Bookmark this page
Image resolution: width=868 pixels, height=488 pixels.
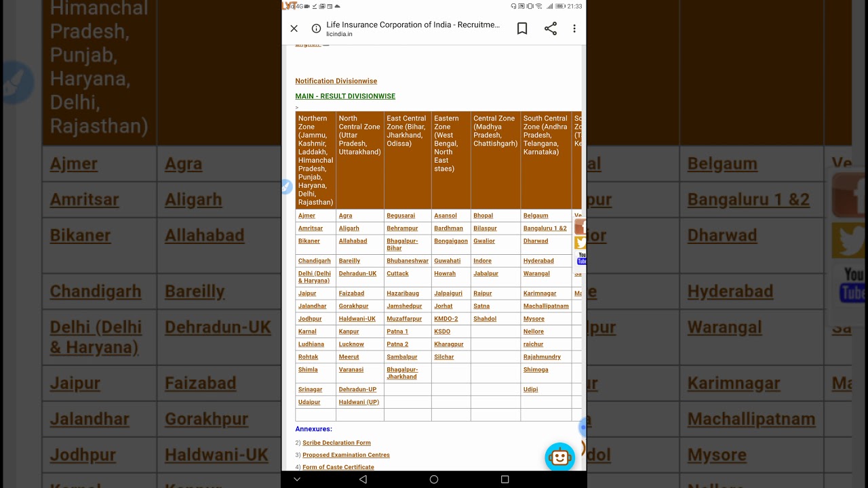click(x=522, y=28)
